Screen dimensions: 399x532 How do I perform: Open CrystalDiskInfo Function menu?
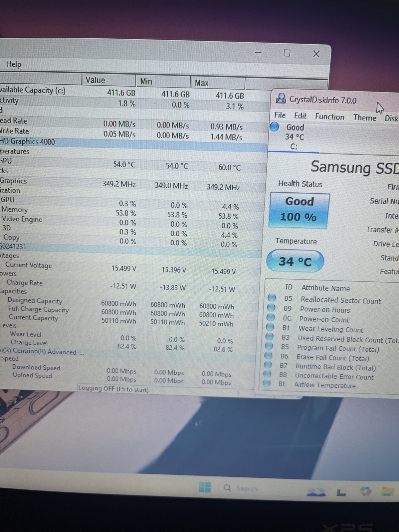329,117
